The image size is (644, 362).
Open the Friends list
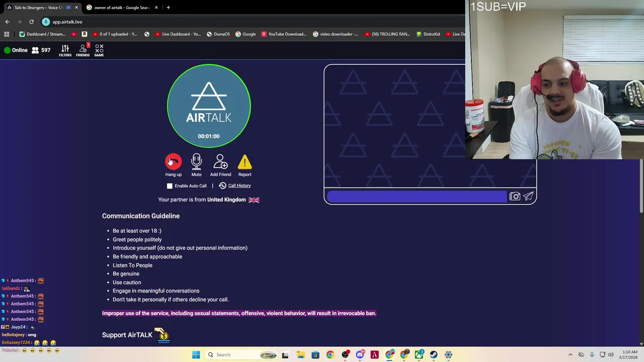point(83,50)
